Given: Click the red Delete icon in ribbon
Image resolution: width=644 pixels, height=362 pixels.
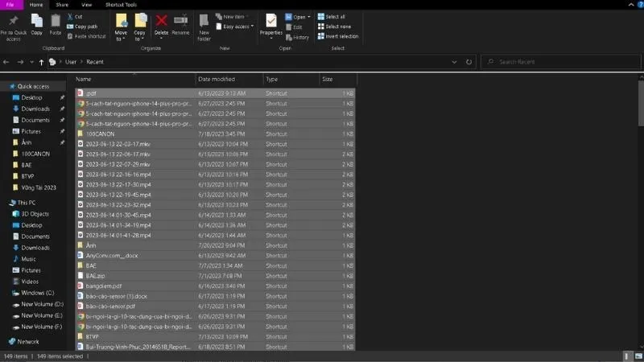Looking at the screenshot, I should tap(161, 20).
